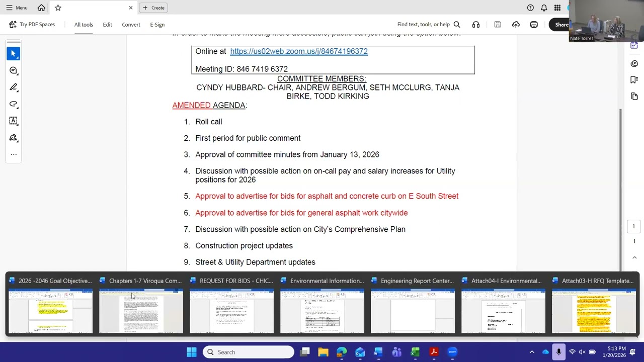
Task: Open the notifications bell icon
Action: point(544,8)
